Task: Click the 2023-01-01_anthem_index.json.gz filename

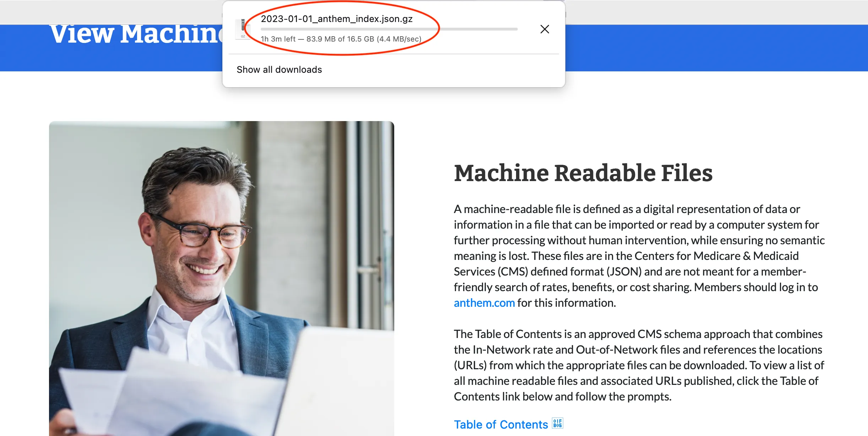Action: tap(336, 19)
